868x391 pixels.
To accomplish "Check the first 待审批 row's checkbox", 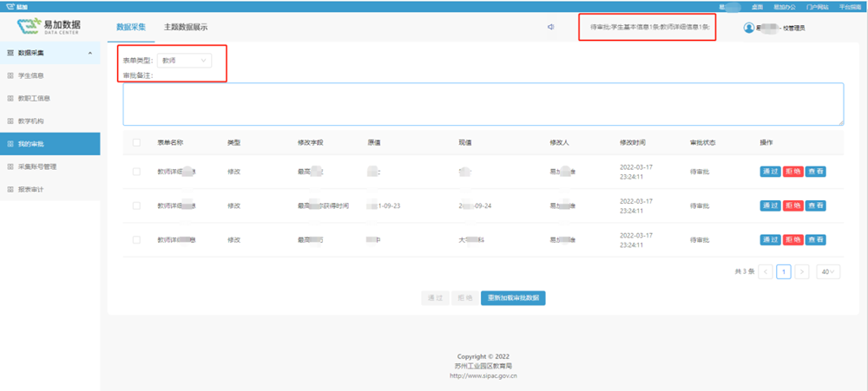I will click(x=137, y=172).
